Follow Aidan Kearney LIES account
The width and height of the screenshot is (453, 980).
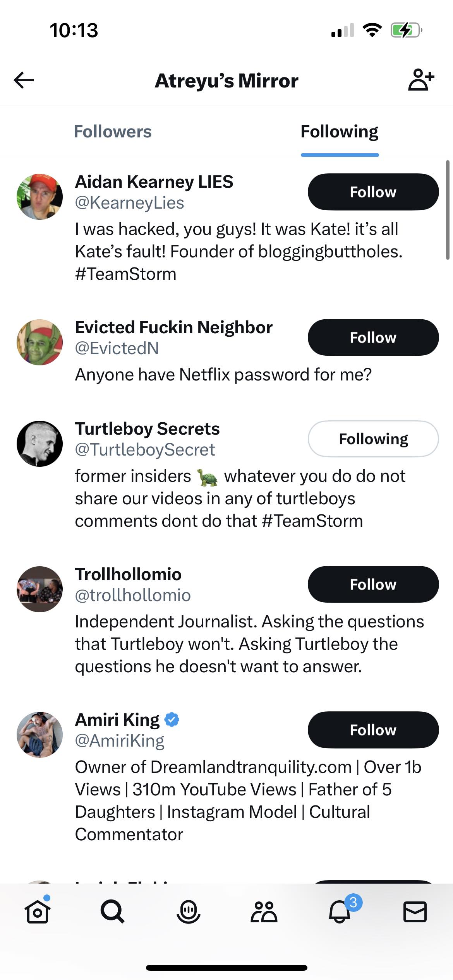[373, 192]
